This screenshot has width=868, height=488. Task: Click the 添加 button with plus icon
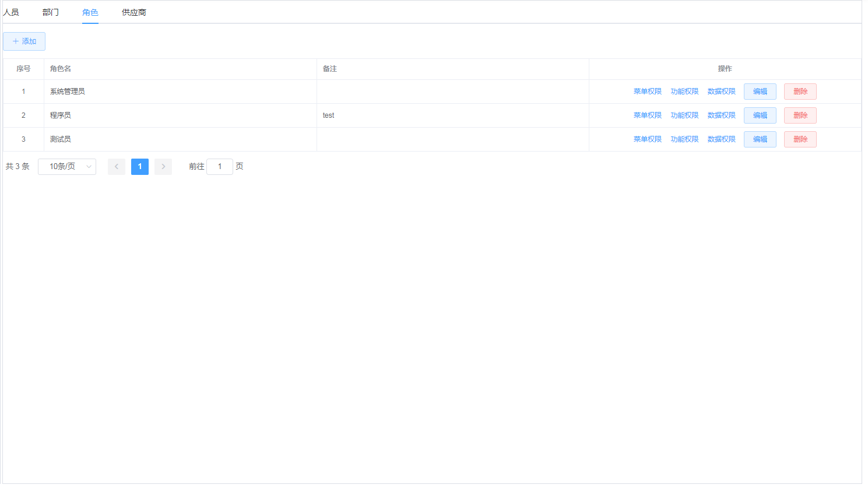coord(24,41)
